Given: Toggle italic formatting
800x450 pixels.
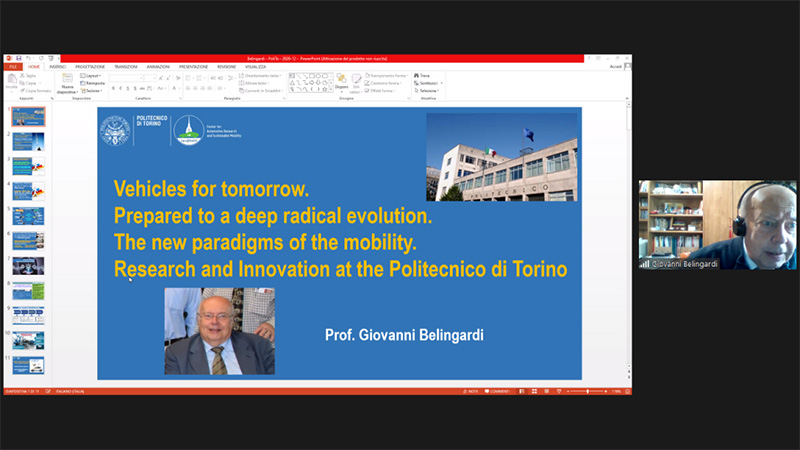Looking at the screenshot, I should 120,88.
